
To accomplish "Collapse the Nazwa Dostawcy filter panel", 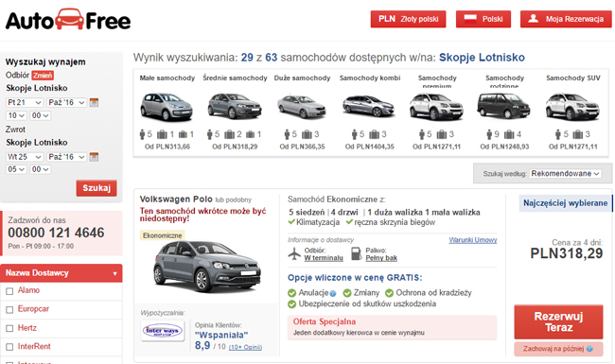I will click(x=61, y=273).
